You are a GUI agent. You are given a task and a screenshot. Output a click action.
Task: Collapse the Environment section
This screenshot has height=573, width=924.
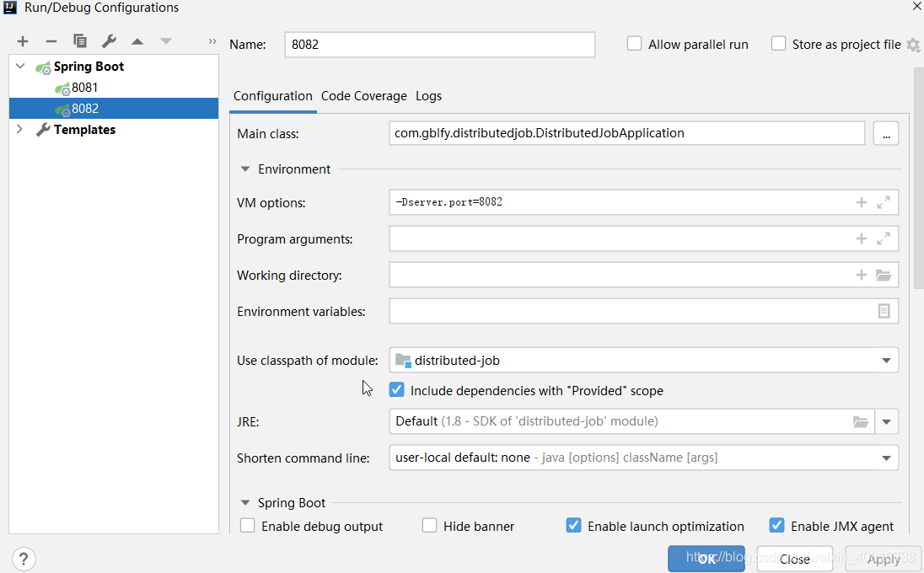pos(245,169)
